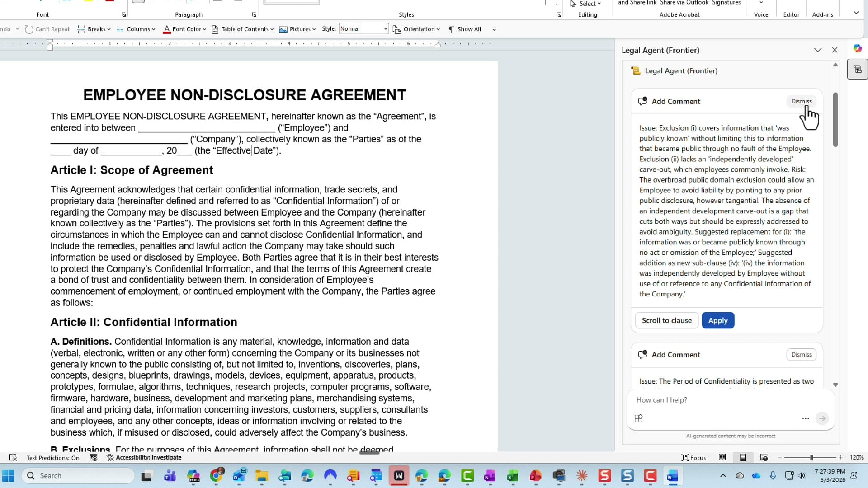Viewport: 868px width, 488px height.
Task: Open File Explorer from taskbar
Action: coord(262,476)
